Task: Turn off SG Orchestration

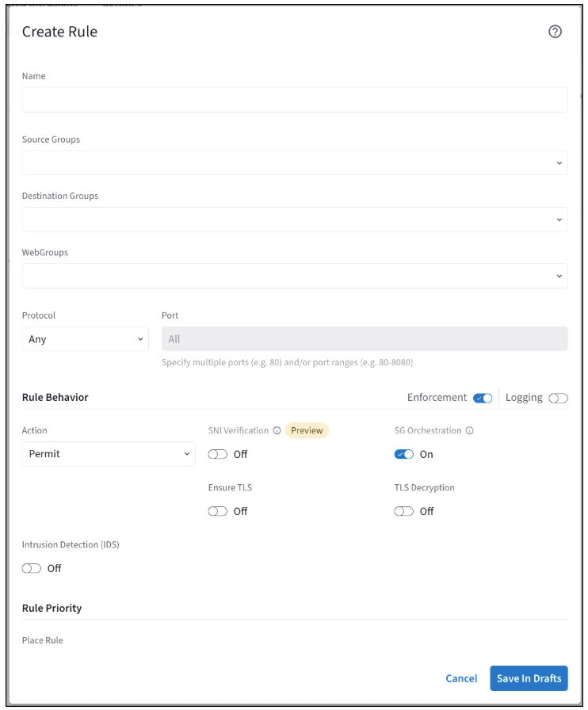Action: click(x=405, y=454)
